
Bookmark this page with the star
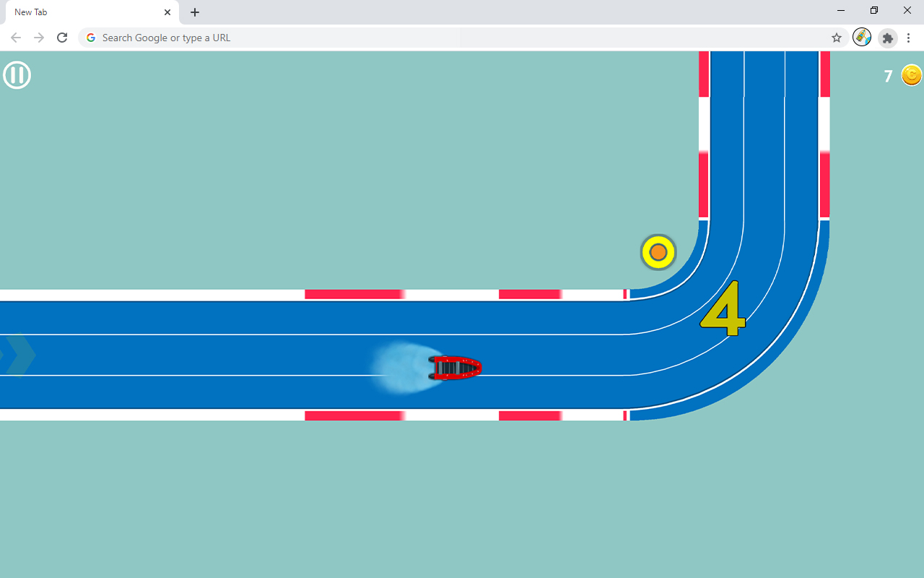(836, 37)
